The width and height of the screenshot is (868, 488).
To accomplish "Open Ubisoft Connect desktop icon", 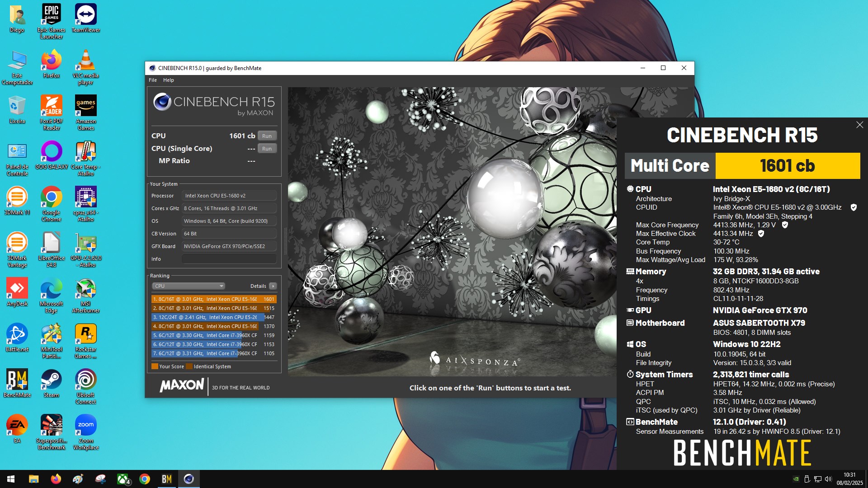I will click(x=85, y=386).
